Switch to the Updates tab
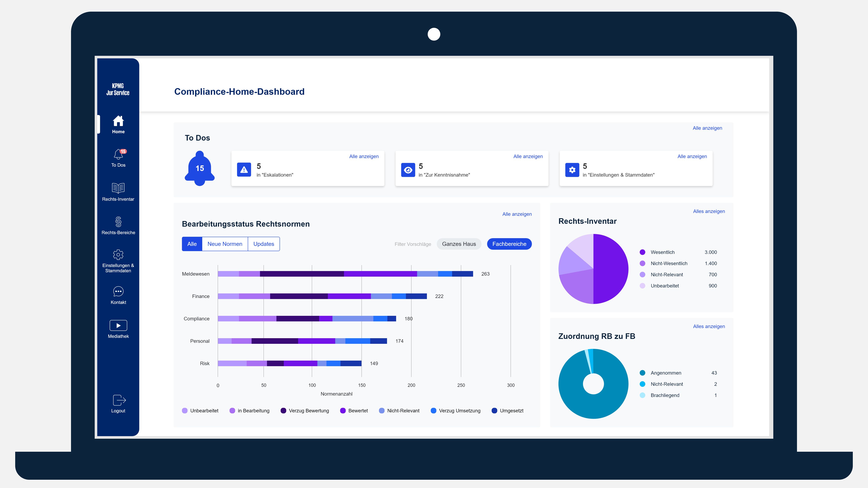Viewport: 868px width, 488px height. [264, 244]
